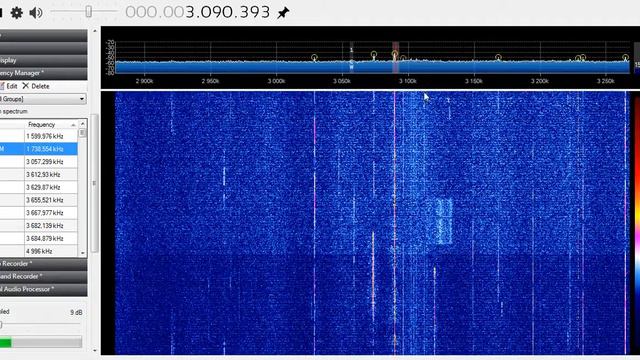Image resolution: width=640 pixels, height=360 pixels.
Task: Click the MHz digit 3 in frequency readout
Action: tap(190, 12)
